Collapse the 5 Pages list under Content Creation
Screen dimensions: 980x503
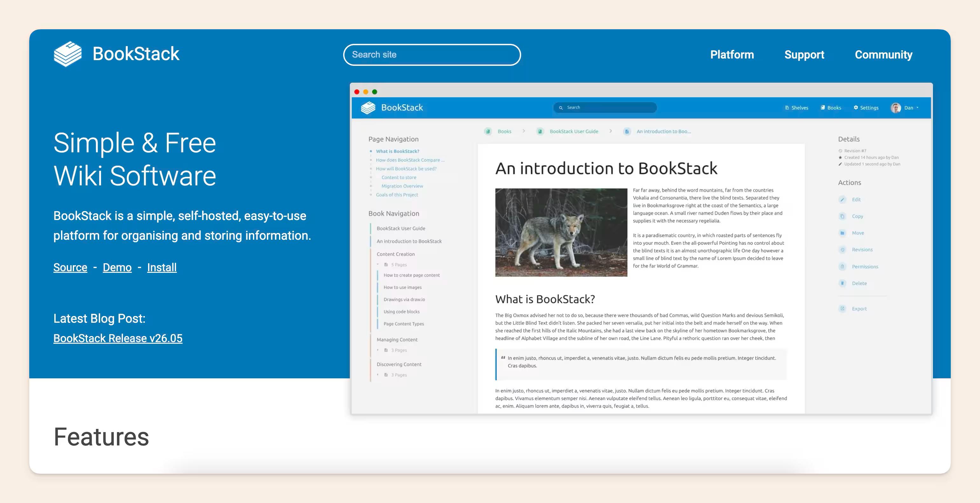pos(378,264)
